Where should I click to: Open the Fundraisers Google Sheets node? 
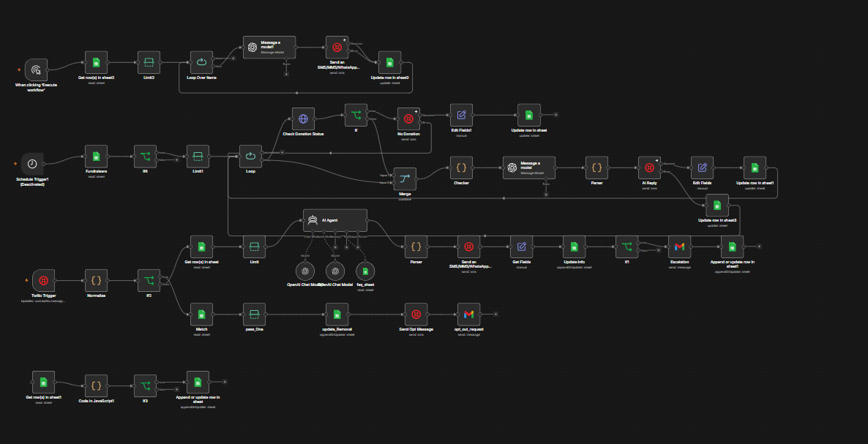96,157
